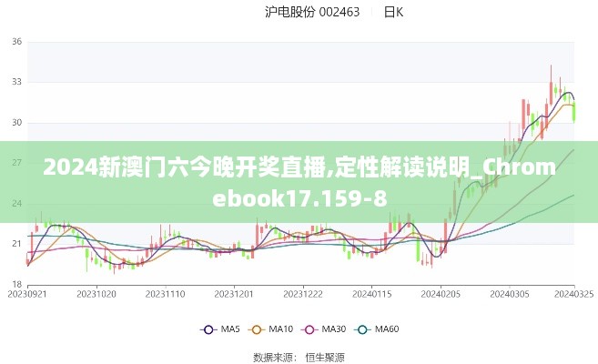
Task: Show or hide the MA60 series
Action: point(380,329)
